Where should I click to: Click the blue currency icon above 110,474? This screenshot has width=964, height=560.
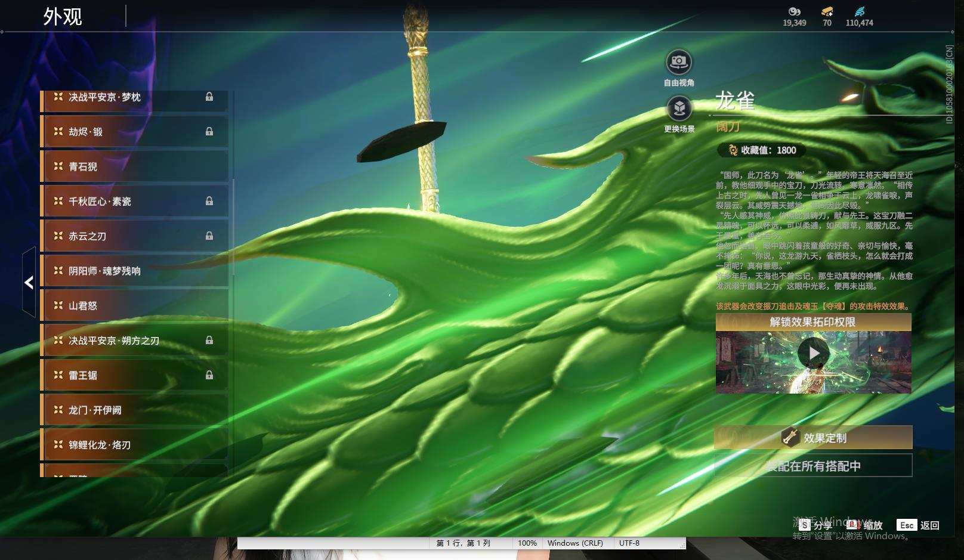tap(859, 11)
